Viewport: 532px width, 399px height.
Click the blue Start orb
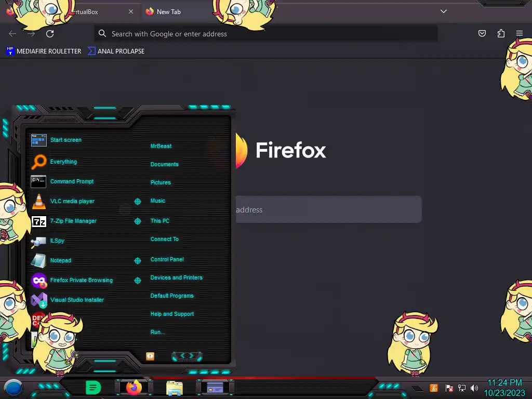(x=13, y=388)
